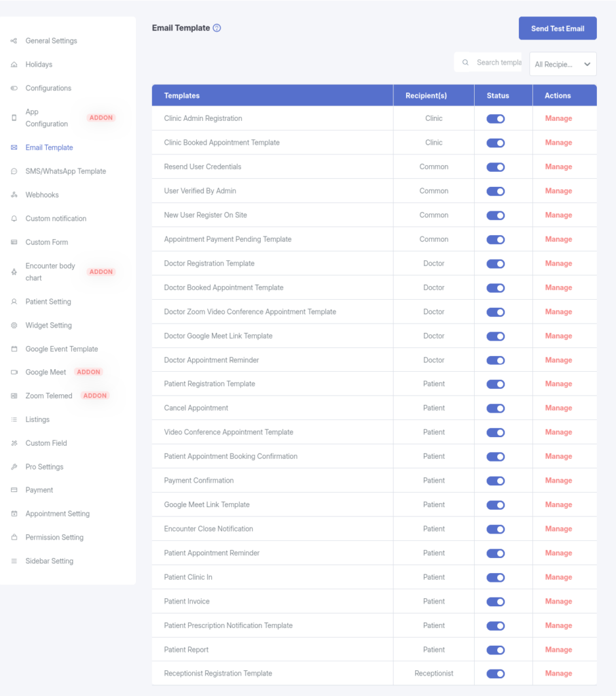Click the General Settings sidebar icon
Viewport: 616px width, 696px height.
click(x=14, y=41)
